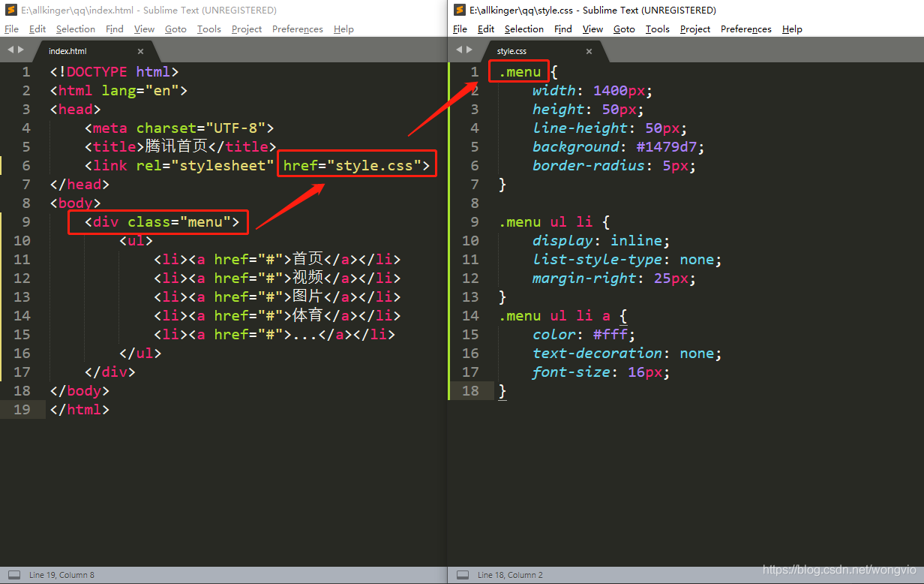Open Goto menu in index.html window

click(175, 29)
